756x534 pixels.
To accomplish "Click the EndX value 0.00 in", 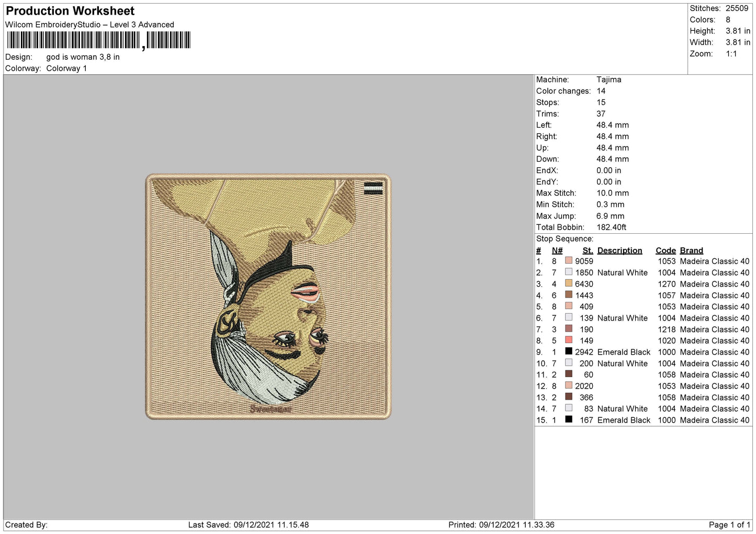I will click(608, 171).
